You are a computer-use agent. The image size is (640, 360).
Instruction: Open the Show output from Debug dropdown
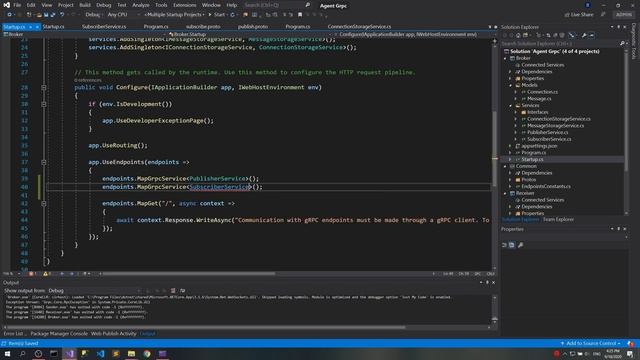[94, 291]
